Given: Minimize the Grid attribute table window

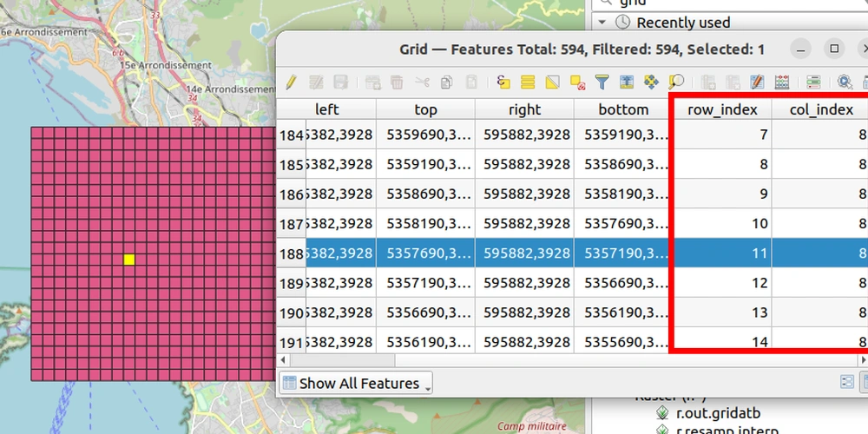Looking at the screenshot, I should tap(800, 49).
